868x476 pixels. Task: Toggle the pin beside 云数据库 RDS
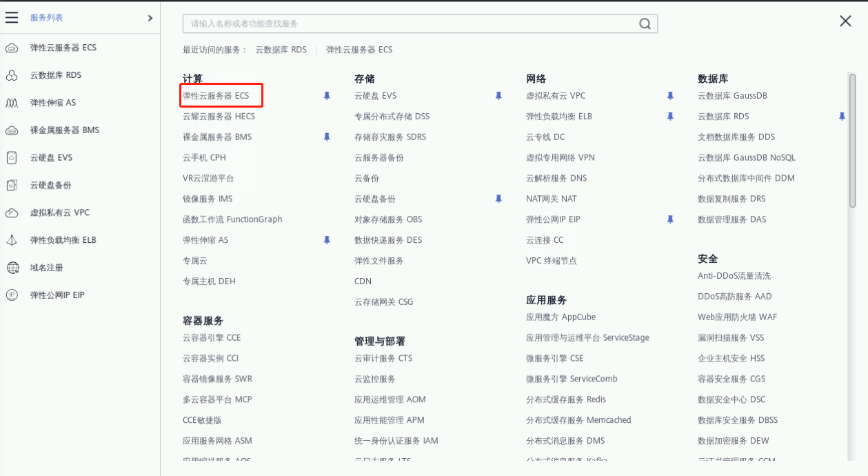coord(841,117)
